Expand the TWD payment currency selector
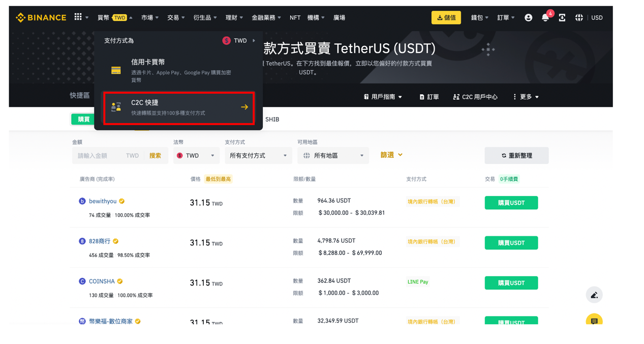 [x=239, y=41]
